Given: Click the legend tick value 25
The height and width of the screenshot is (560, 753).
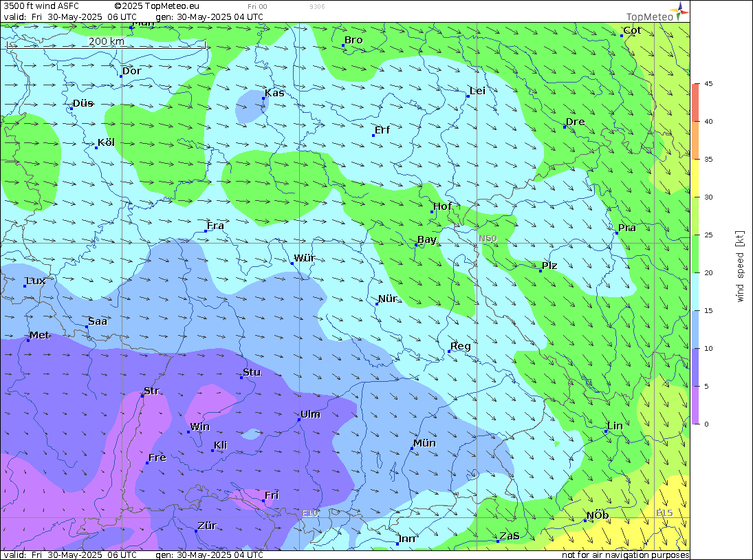Looking at the screenshot, I should pyautogui.click(x=708, y=235).
